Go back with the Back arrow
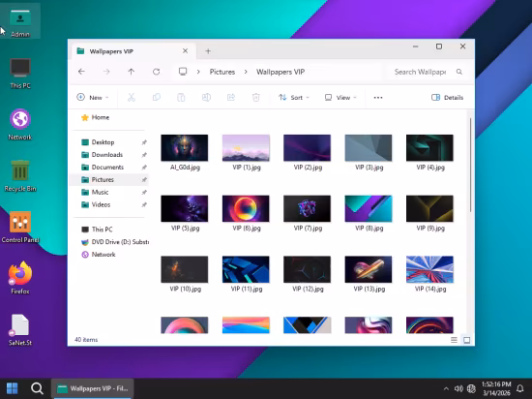Image resolution: width=532 pixels, height=399 pixels. 81,72
